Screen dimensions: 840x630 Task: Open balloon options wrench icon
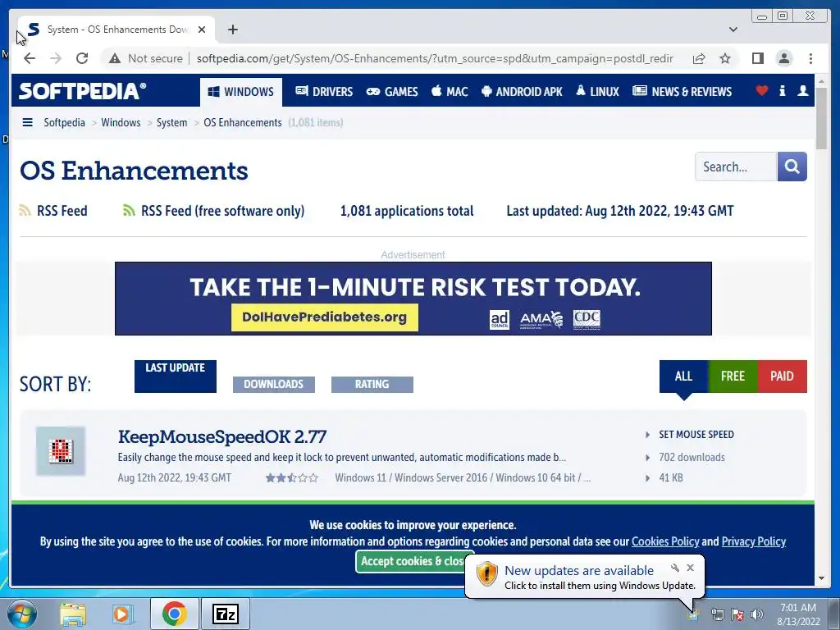tap(675, 568)
